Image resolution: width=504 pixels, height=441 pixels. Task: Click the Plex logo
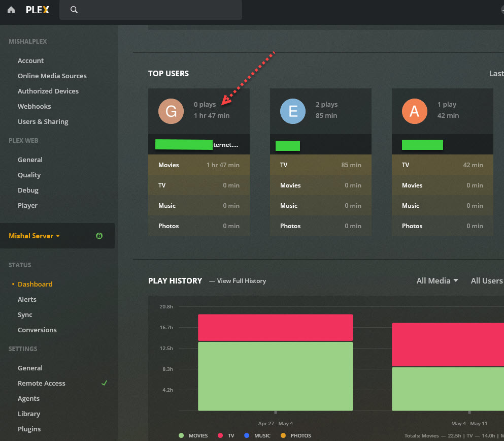(x=37, y=10)
